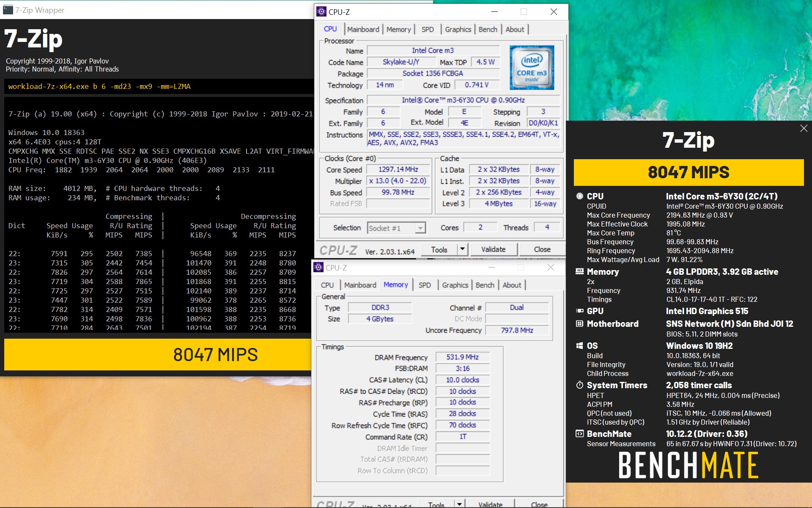Click the DRAM Frequency value 531.9 MHz
Screen dimensions: 812x508
(x=463, y=357)
